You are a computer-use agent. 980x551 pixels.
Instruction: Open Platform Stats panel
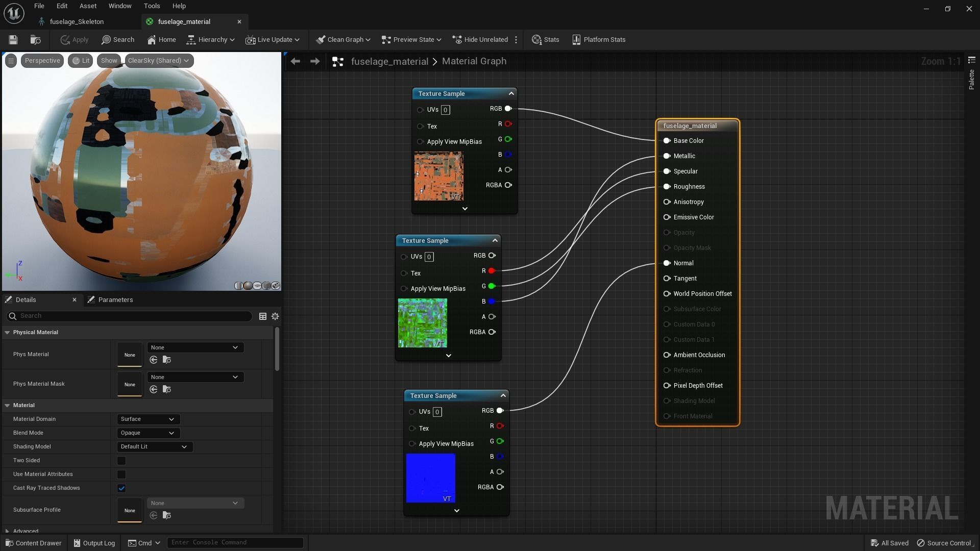599,40
